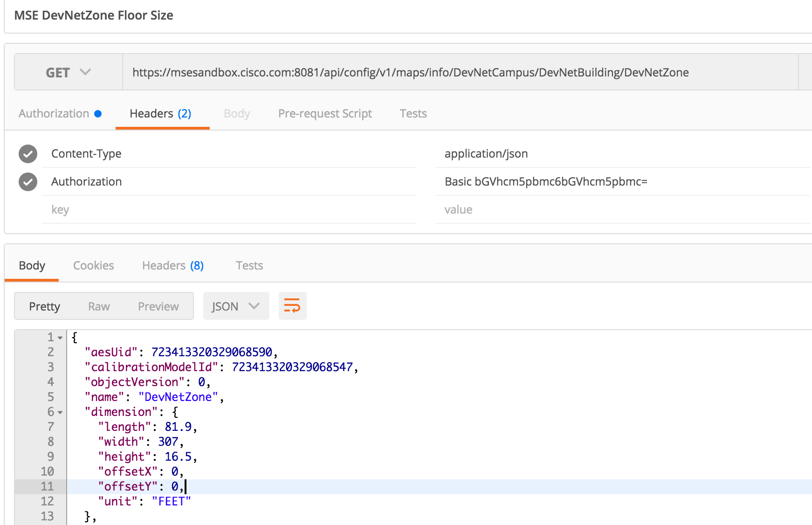Collapse the root JSON object at line 1
The image size is (812, 525).
60,338
